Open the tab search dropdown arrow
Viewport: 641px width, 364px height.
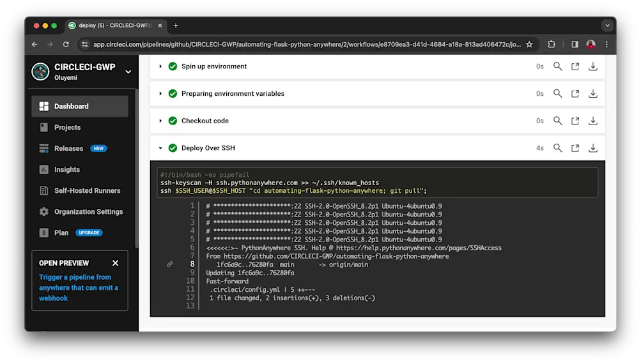click(x=608, y=26)
